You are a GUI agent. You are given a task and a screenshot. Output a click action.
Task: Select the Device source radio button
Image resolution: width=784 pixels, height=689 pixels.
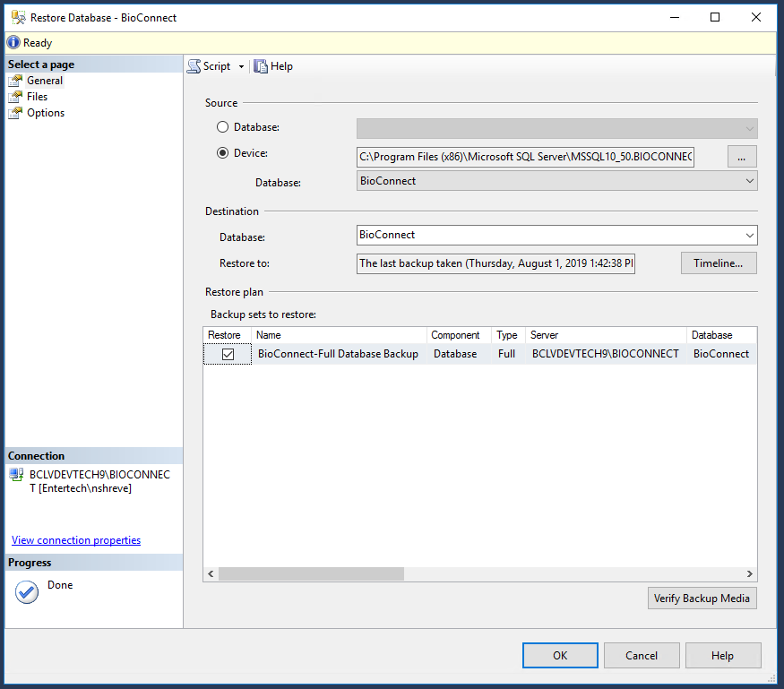pos(221,151)
